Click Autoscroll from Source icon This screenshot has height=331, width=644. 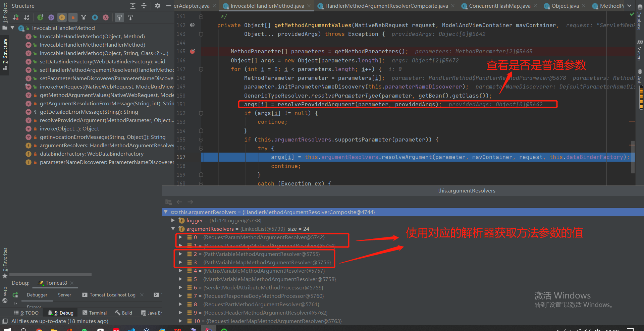(130, 17)
